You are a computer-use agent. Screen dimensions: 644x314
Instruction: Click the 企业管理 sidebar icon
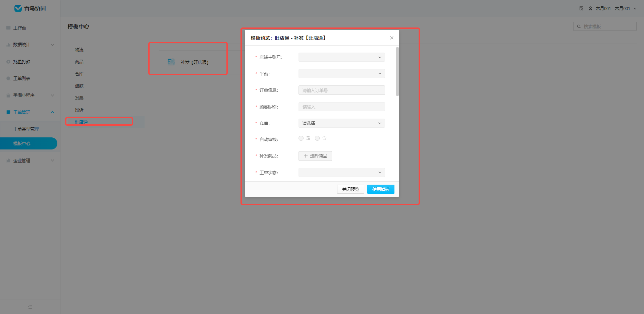pos(8,161)
